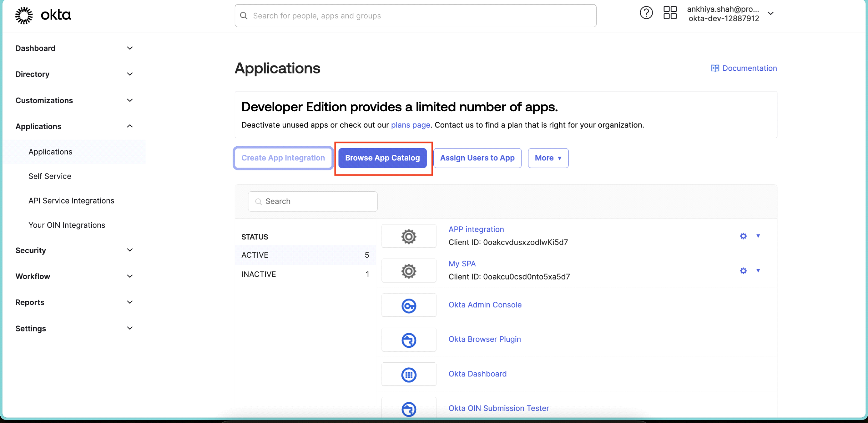This screenshot has width=868, height=423.
Task: Open API Service Integrations menu item
Action: 71,201
